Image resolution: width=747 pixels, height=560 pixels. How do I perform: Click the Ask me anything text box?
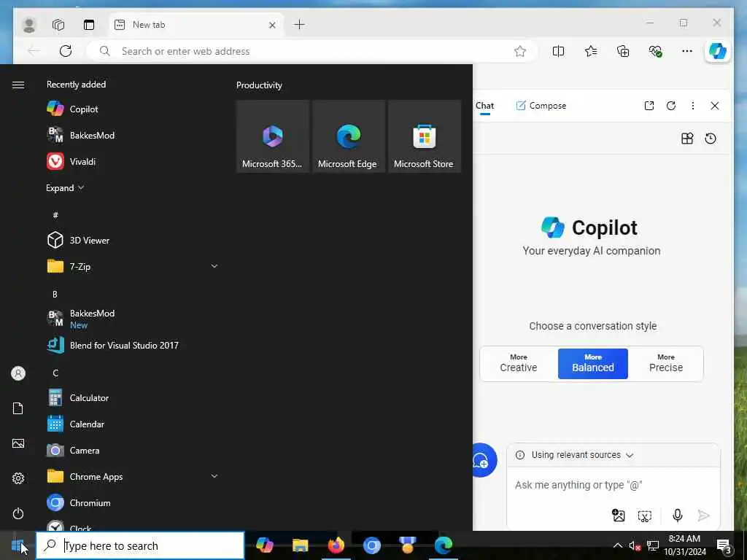click(x=613, y=485)
